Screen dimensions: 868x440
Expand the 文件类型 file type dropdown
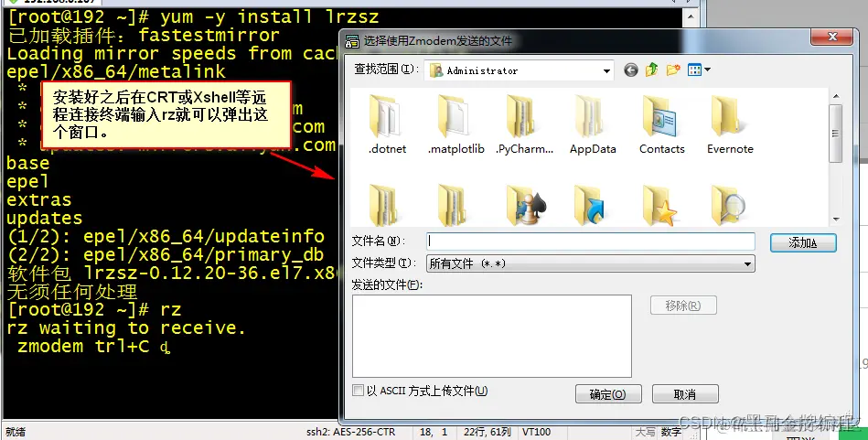[748, 264]
